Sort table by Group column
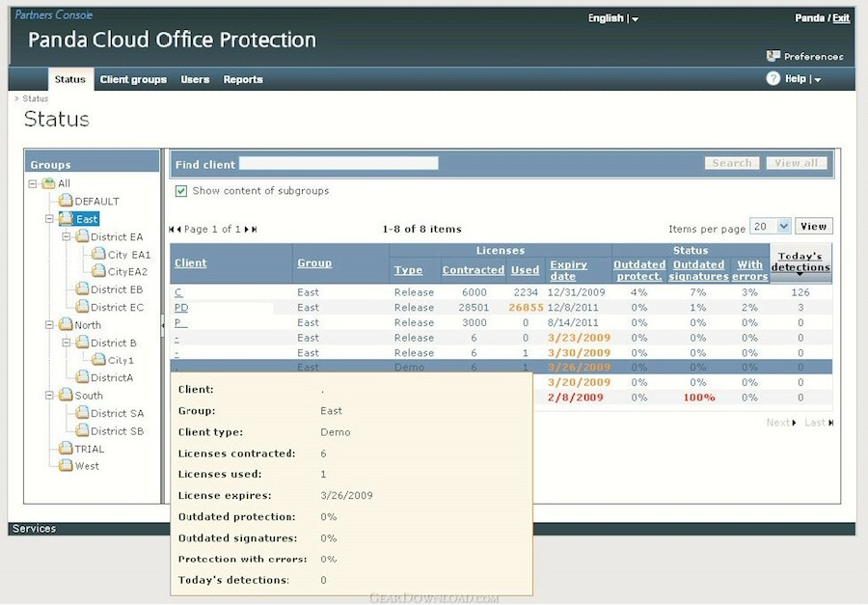Image resolution: width=868 pixels, height=605 pixels. point(314,263)
